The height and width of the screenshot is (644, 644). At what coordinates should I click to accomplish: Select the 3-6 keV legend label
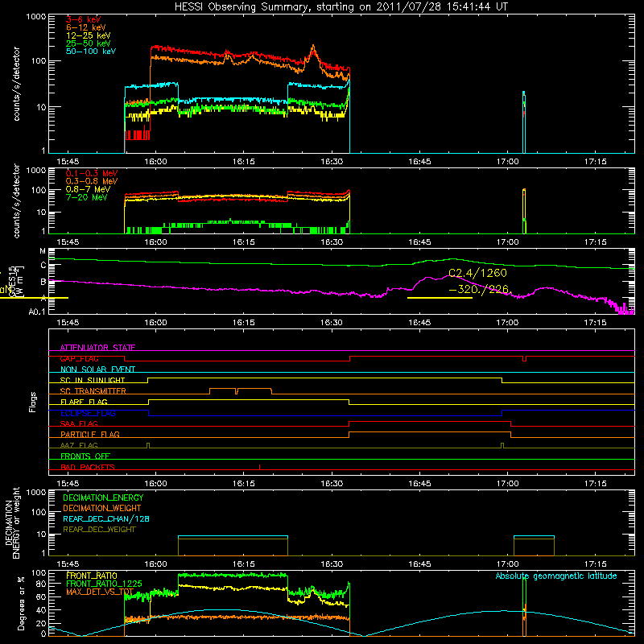84,19
